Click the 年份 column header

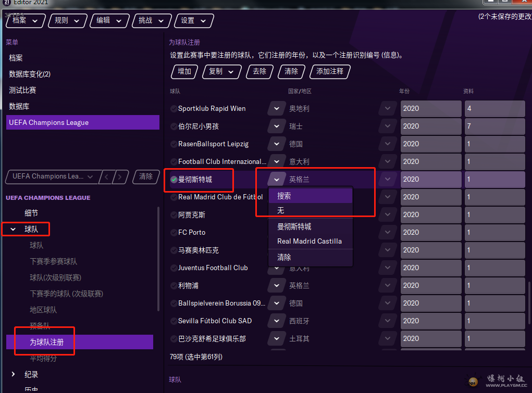pyautogui.click(x=404, y=91)
